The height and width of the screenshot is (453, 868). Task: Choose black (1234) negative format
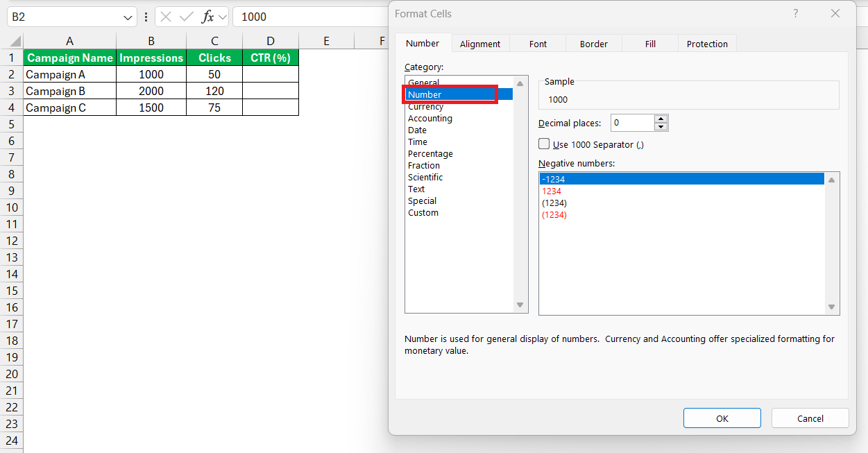tap(682, 203)
